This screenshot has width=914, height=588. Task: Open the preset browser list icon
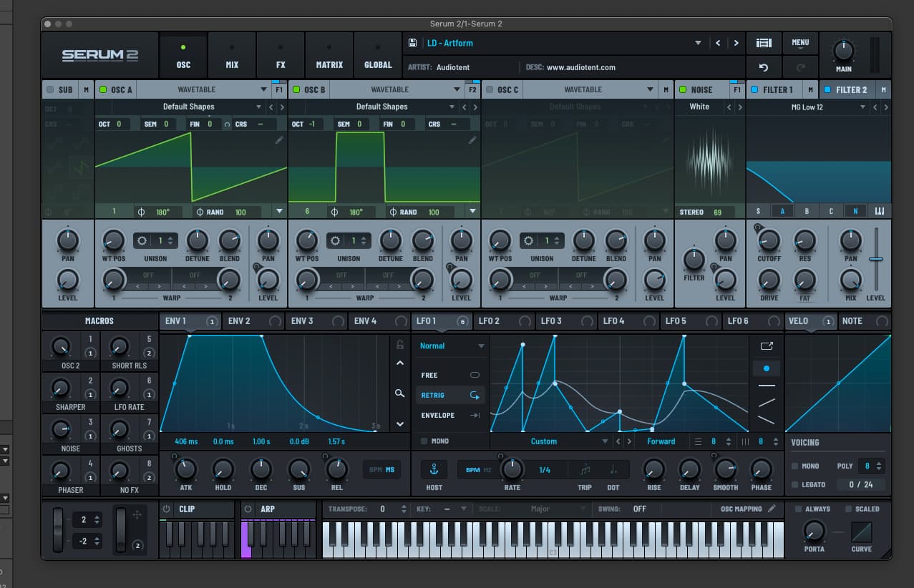coord(764,43)
